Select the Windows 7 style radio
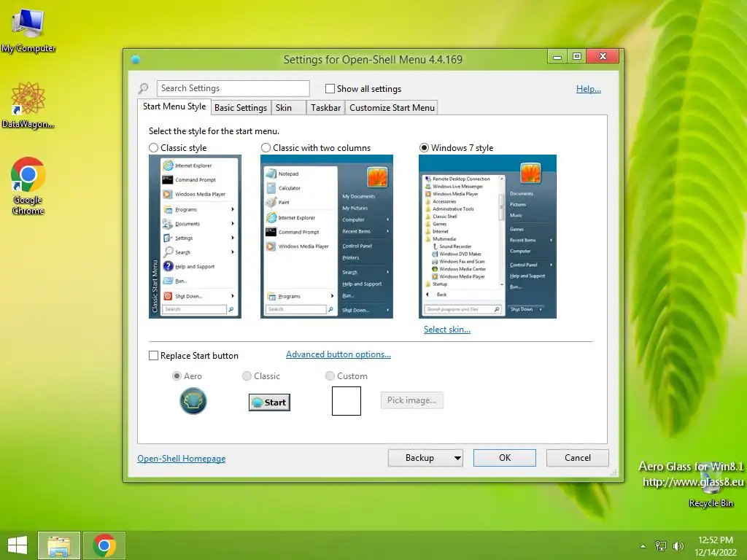 coord(424,147)
